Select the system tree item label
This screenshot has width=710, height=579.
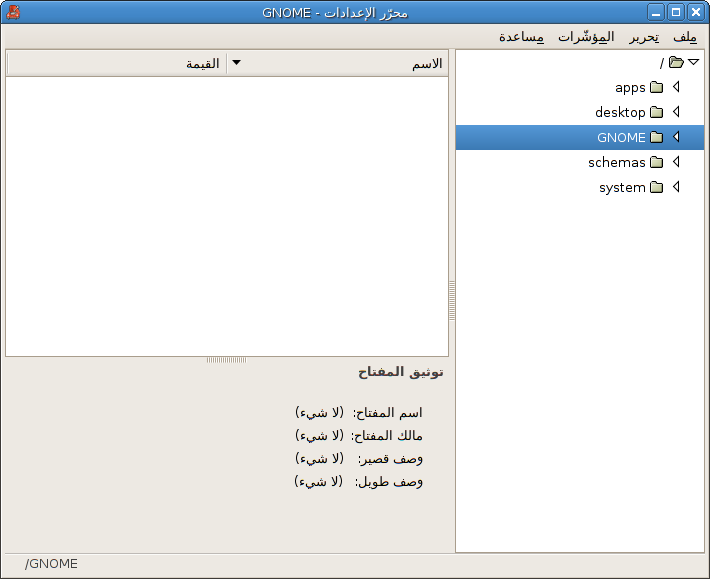click(x=622, y=187)
